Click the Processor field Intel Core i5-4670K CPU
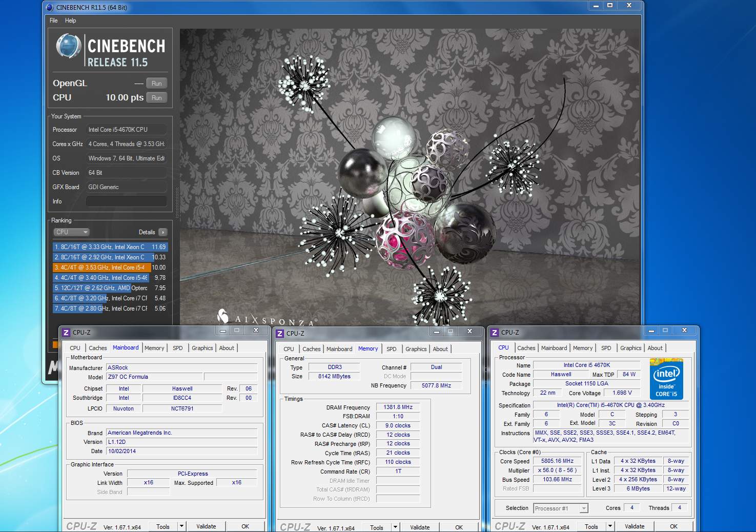This screenshot has height=532, width=756. (x=127, y=130)
